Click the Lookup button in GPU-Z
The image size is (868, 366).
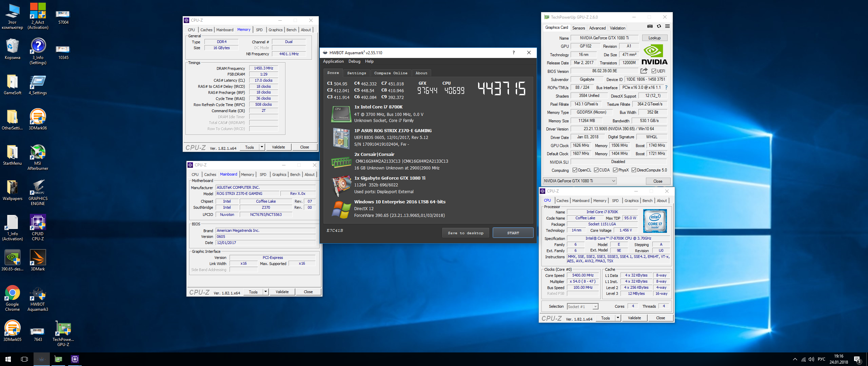(x=654, y=38)
